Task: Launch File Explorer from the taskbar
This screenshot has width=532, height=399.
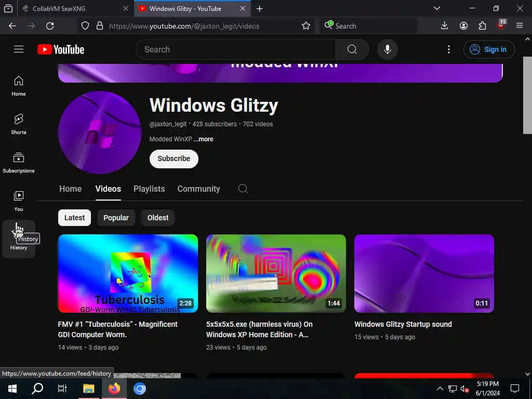Action: (x=88, y=389)
